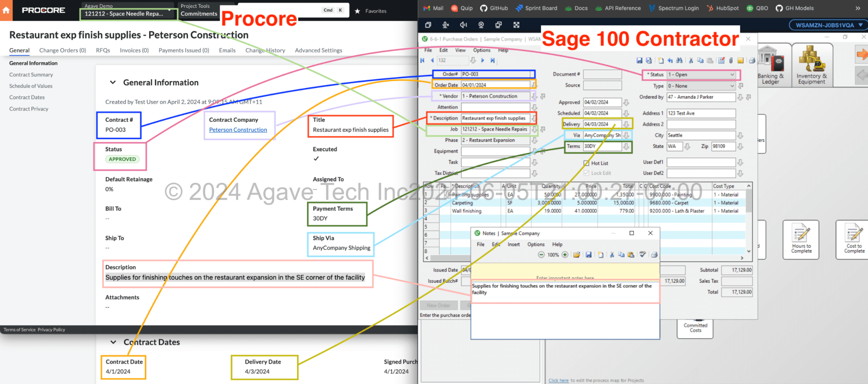Click the Save icon in Notes toolbar

(589, 255)
